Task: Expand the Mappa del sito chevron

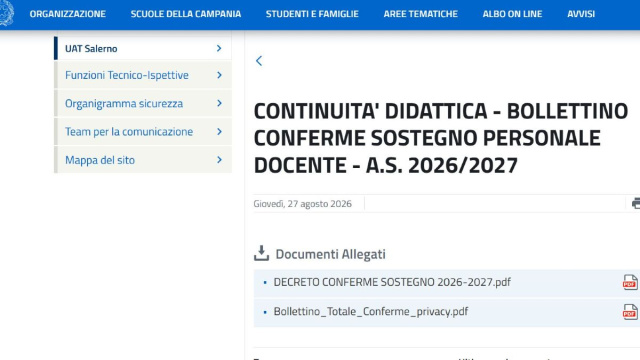Action: (x=219, y=160)
